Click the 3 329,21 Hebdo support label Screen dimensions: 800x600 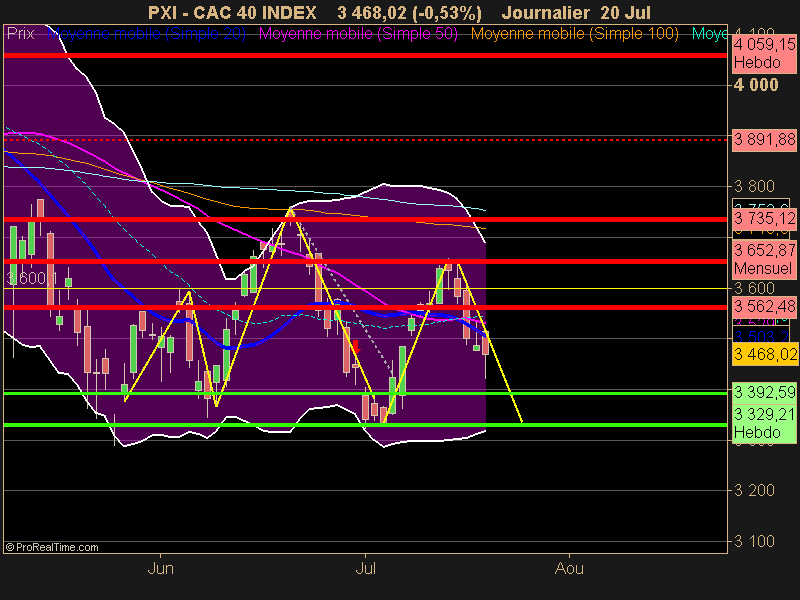[x=764, y=423]
